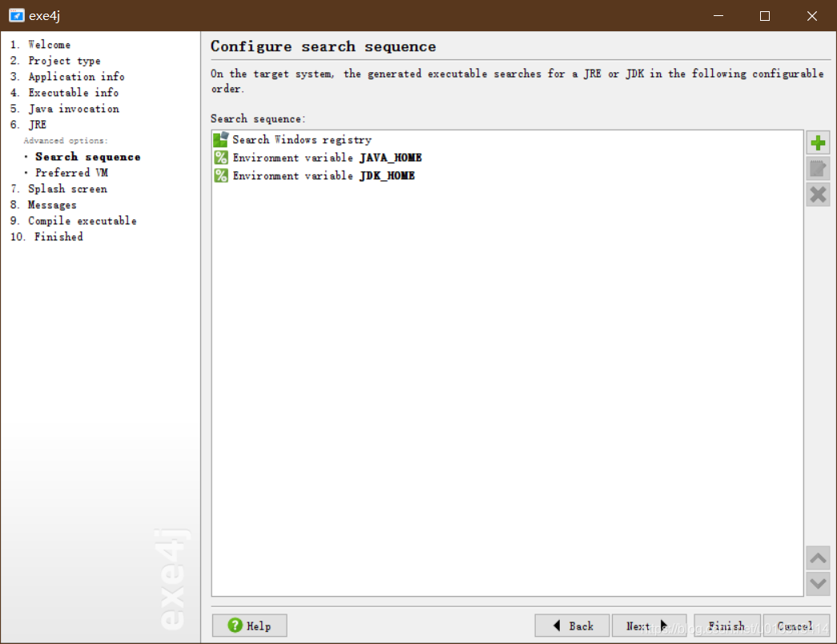This screenshot has width=837, height=644.
Task: Click the gray X remove entry icon
Action: tap(818, 195)
